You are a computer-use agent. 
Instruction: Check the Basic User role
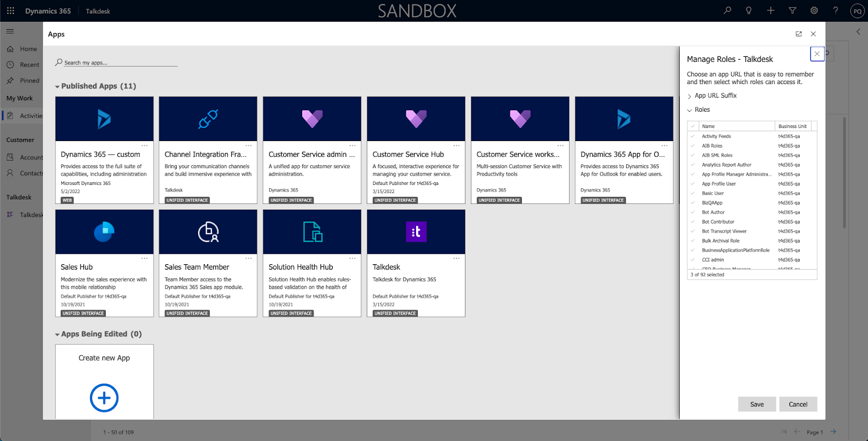coord(693,193)
